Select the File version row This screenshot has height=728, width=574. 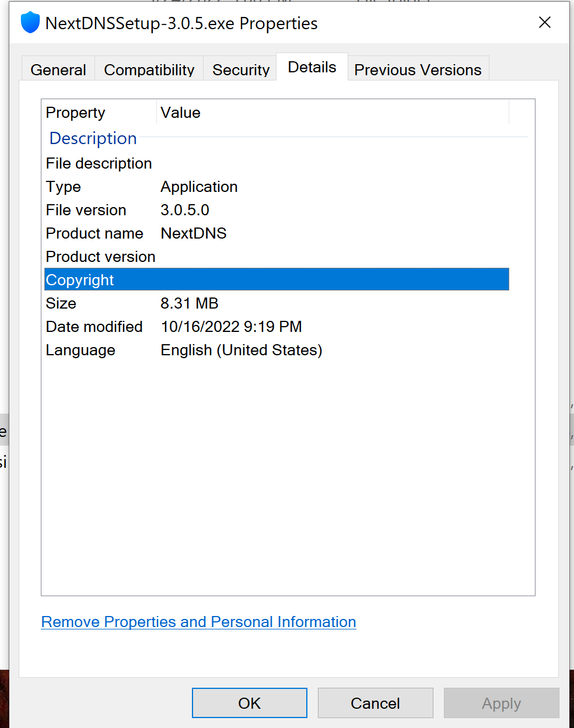coord(276,210)
